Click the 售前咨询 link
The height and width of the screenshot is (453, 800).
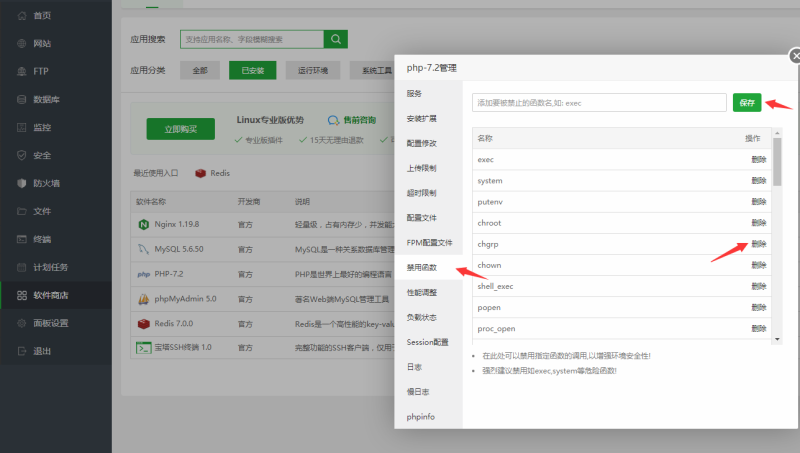(x=360, y=120)
